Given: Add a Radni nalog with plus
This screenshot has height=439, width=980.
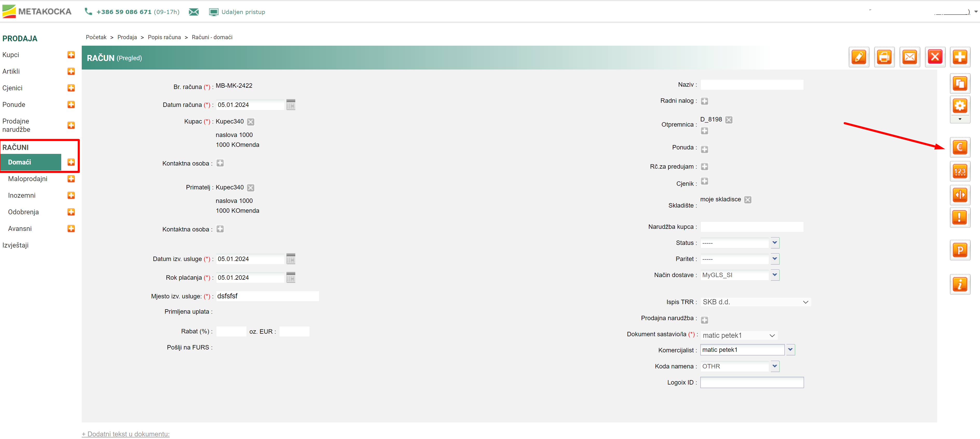Looking at the screenshot, I should pyautogui.click(x=704, y=101).
